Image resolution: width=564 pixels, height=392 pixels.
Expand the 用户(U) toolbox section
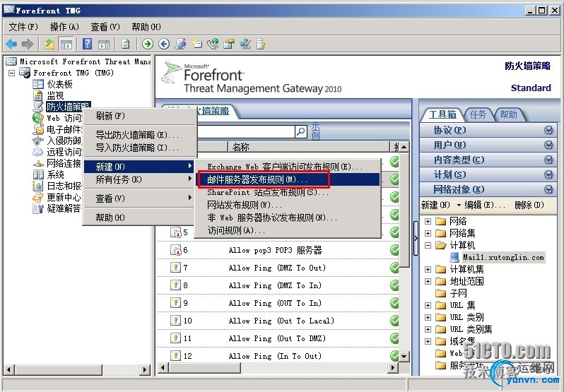tap(488, 145)
